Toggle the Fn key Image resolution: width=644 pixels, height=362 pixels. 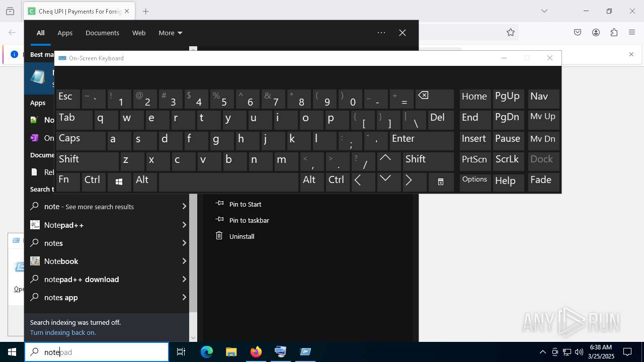point(68,182)
